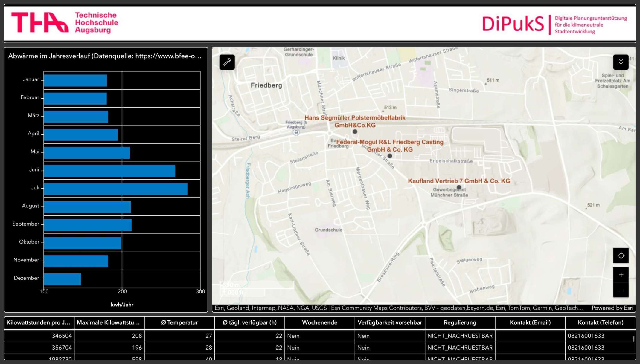Select table row with value 346504
Screen dimensions: 640x364
[62, 336]
